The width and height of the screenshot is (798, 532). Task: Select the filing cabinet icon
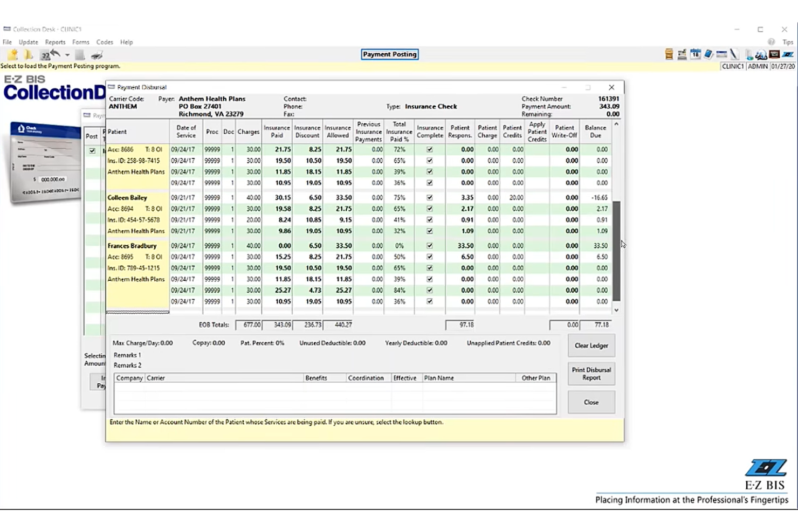(x=669, y=54)
